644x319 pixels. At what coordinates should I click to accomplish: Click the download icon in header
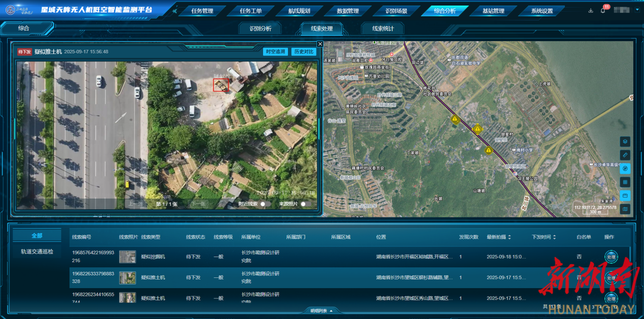point(591,11)
